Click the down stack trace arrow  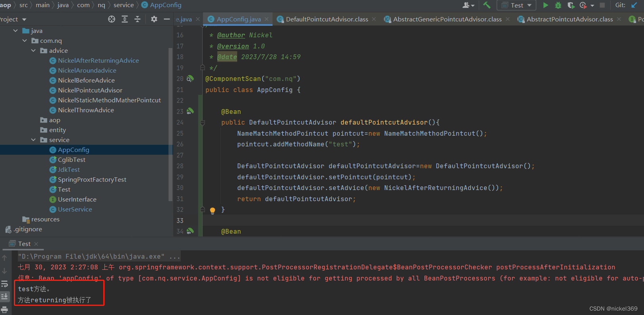coord(4,271)
